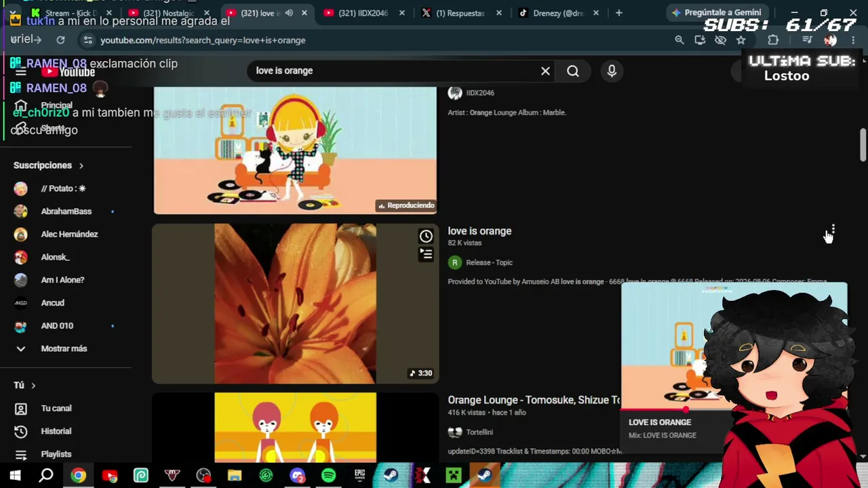This screenshot has width=868, height=488.
Task: Open OBS Studio from the taskbar
Action: point(203,476)
